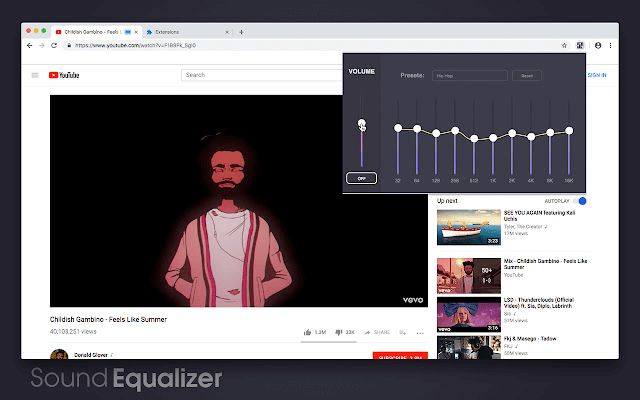
Task: Open a new browser tab
Action: click(241, 32)
